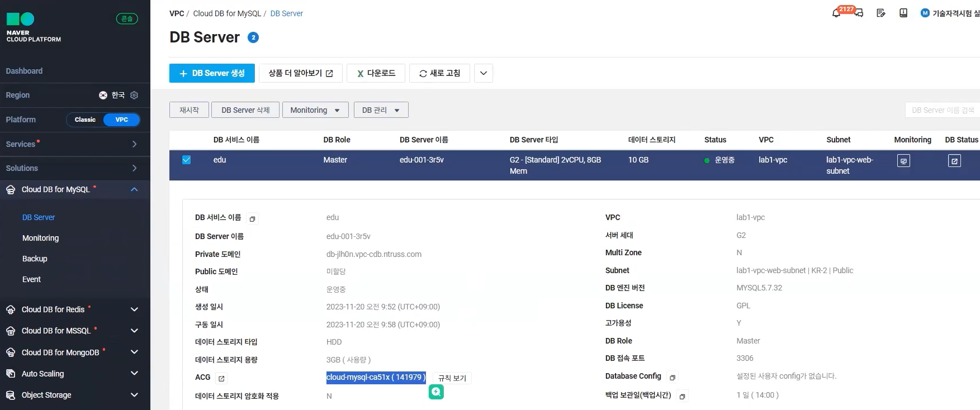Open Region settings gear icon
Image resolution: width=980 pixels, height=410 pixels.
coord(134,95)
